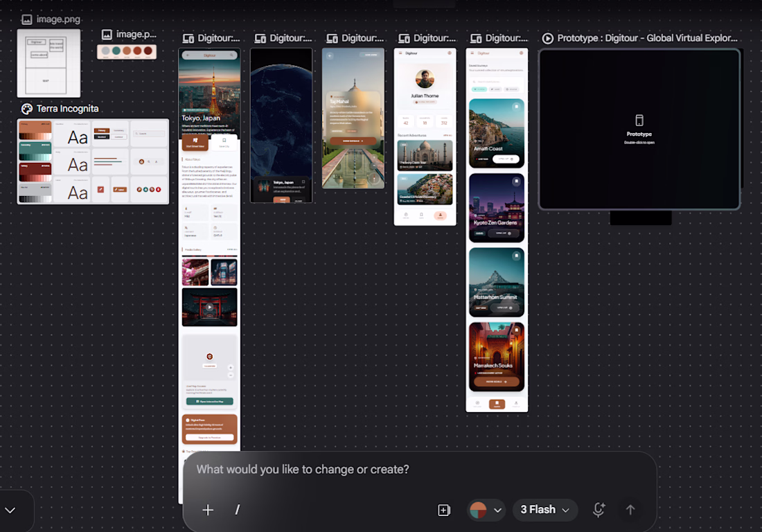Click the white button in the orange premium banner

click(209, 437)
